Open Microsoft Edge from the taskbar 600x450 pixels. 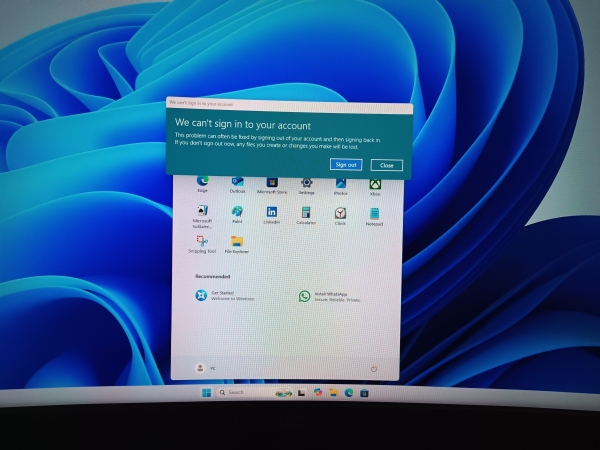(x=349, y=393)
